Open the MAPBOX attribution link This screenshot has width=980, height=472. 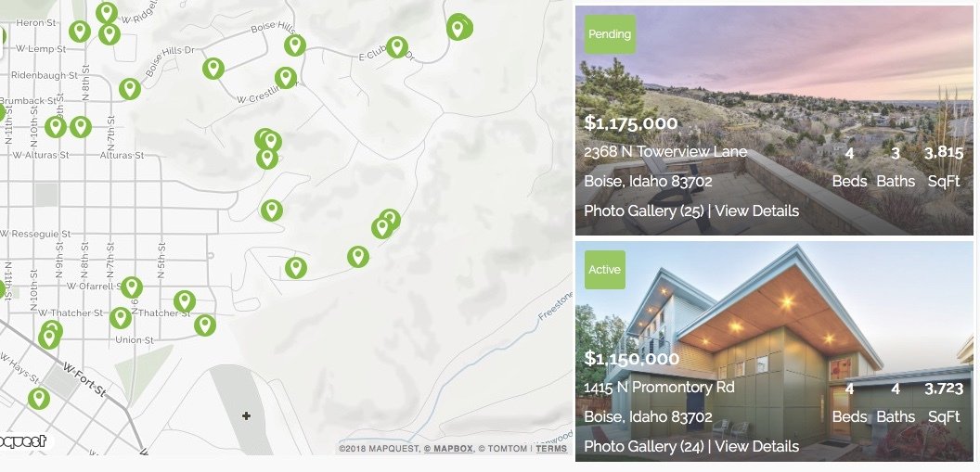447,448
